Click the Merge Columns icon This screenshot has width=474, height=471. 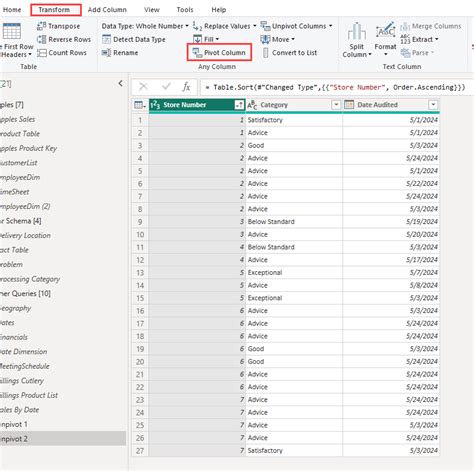pyautogui.click(x=405, y=26)
